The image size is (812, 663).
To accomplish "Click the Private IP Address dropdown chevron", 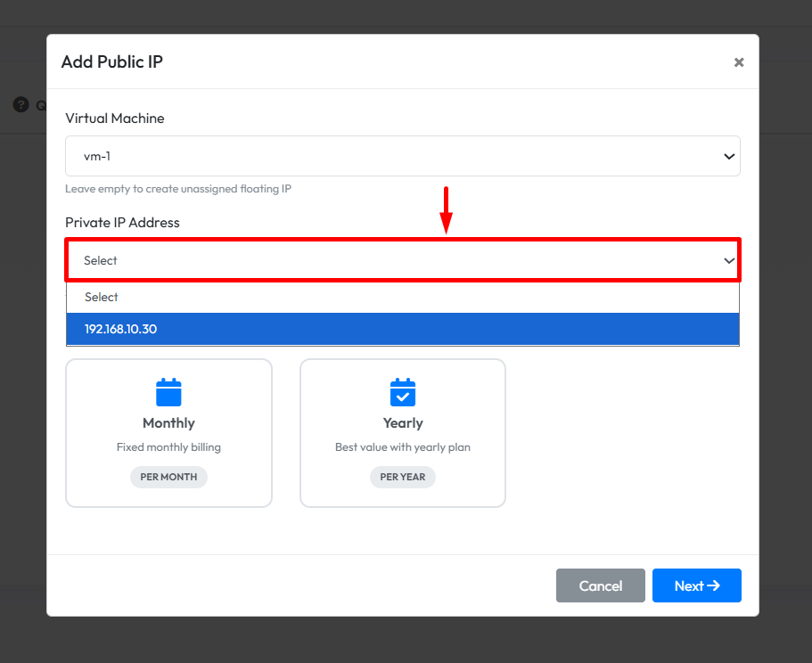I will point(729,260).
